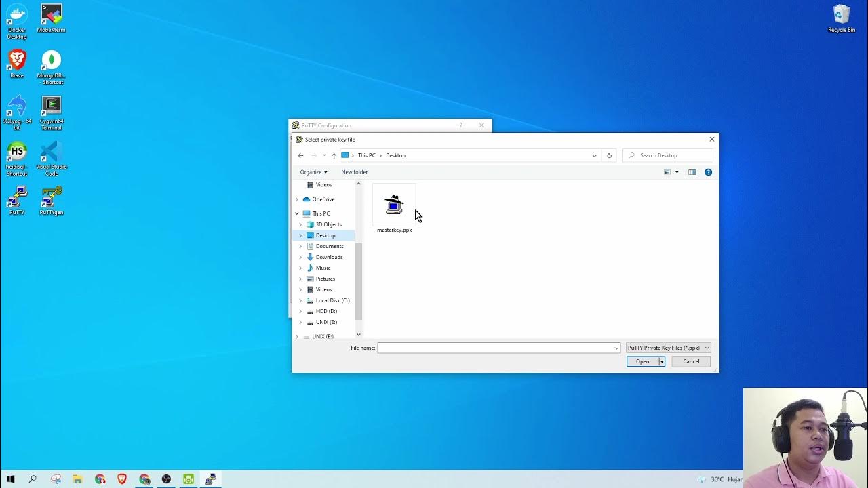The image size is (868, 488).
Task: Open PuTTY desktop shortcut
Action: pos(17,201)
